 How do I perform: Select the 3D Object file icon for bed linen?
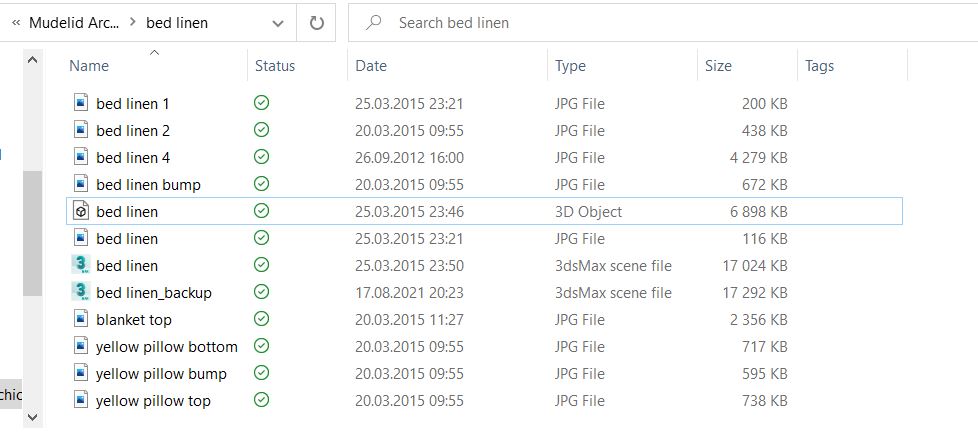point(81,211)
